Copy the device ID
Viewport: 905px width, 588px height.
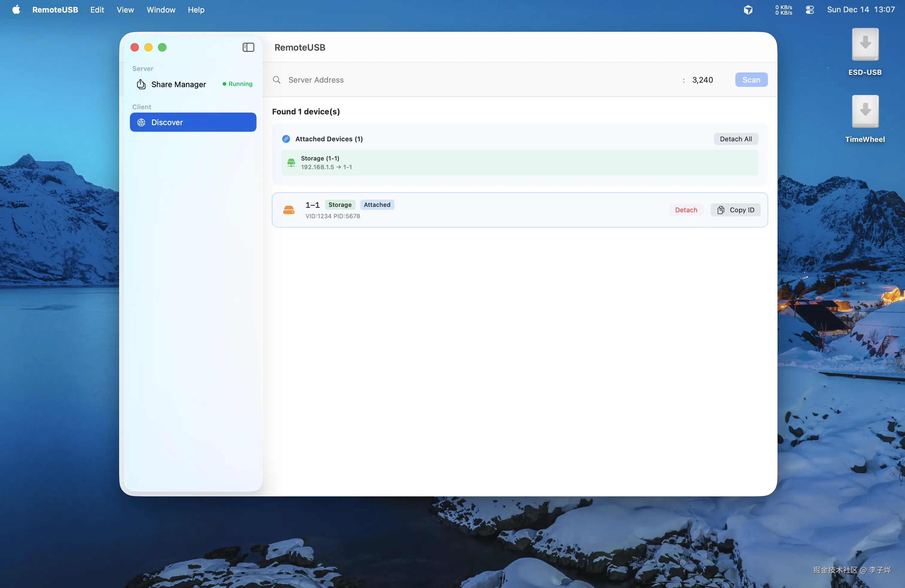[735, 210]
